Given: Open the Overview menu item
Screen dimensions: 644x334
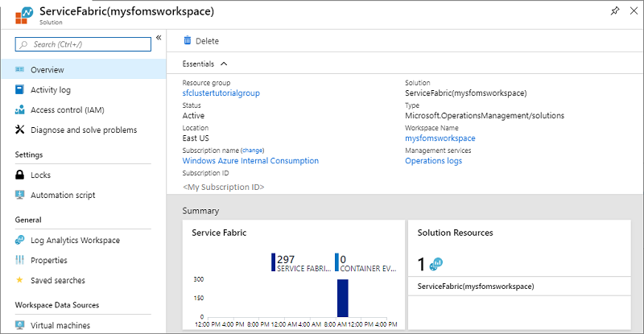Looking at the screenshot, I should [x=47, y=70].
